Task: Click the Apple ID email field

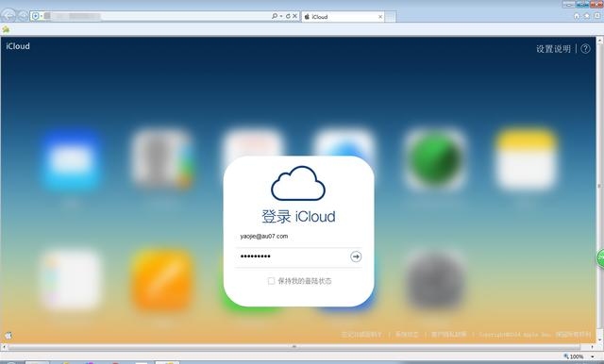Action: [298, 237]
